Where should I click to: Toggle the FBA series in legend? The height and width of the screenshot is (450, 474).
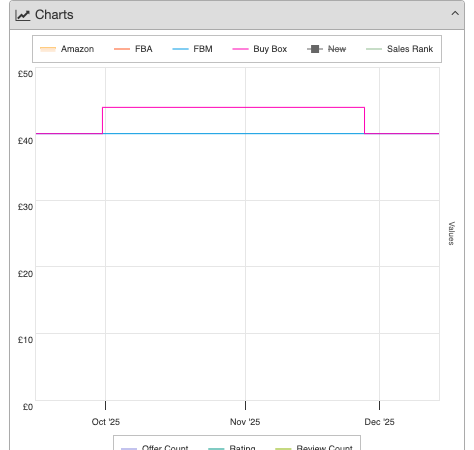tap(133, 49)
